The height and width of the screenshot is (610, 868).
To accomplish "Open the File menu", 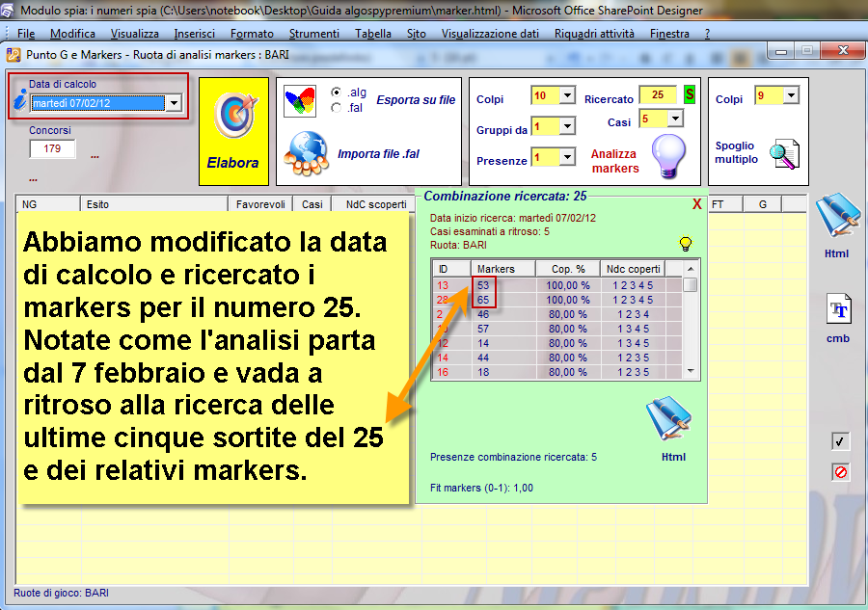I will point(26,34).
